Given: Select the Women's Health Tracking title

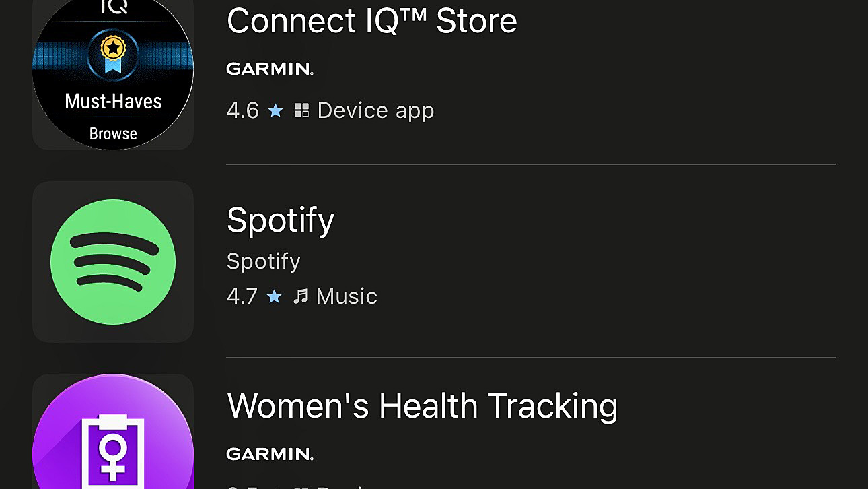Looking at the screenshot, I should pyautogui.click(x=423, y=405).
